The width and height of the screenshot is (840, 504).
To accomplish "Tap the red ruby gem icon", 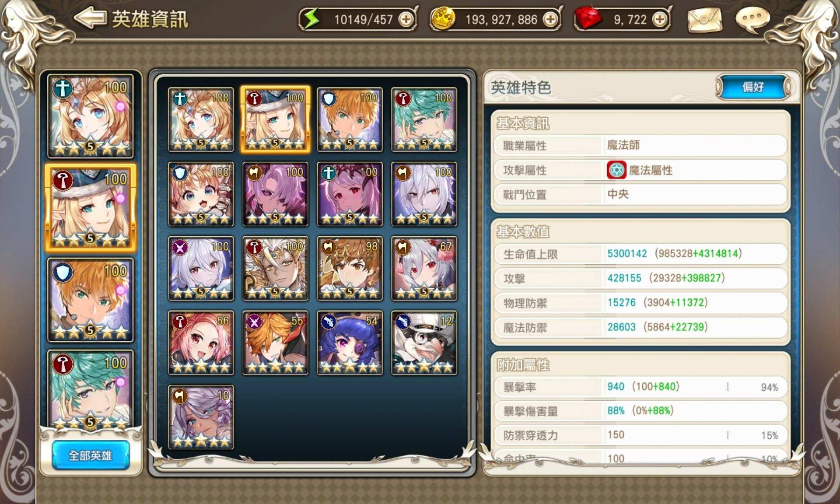I will pos(588,18).
